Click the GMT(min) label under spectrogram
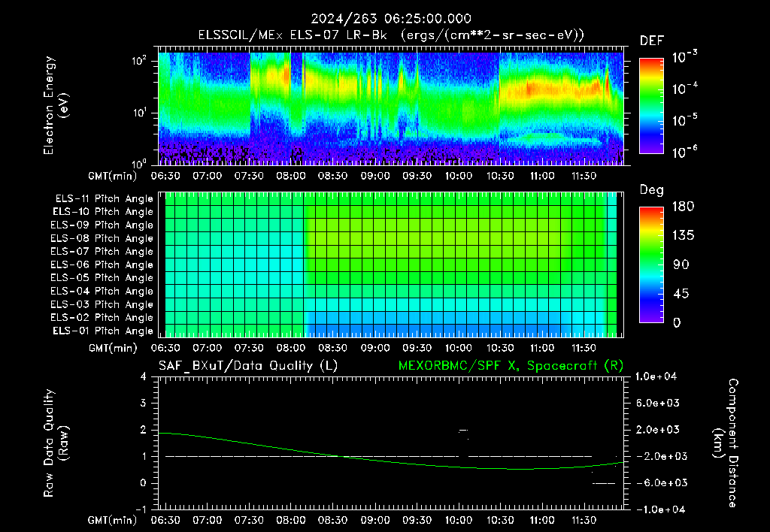 coord(113,176)
